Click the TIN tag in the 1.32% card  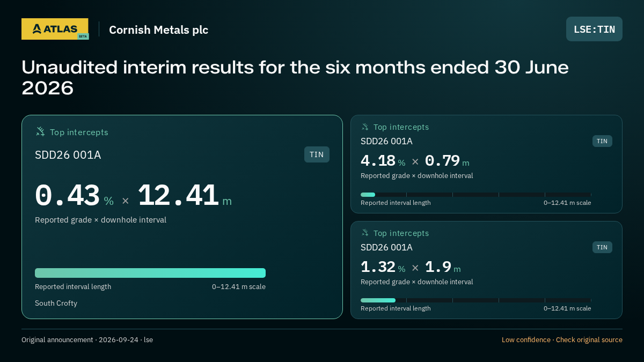602,247
